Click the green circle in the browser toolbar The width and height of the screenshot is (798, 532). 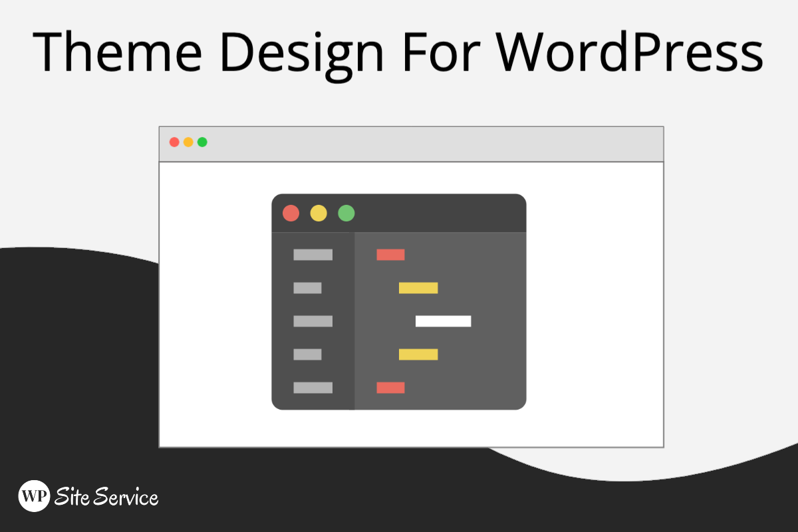[202, 141]
